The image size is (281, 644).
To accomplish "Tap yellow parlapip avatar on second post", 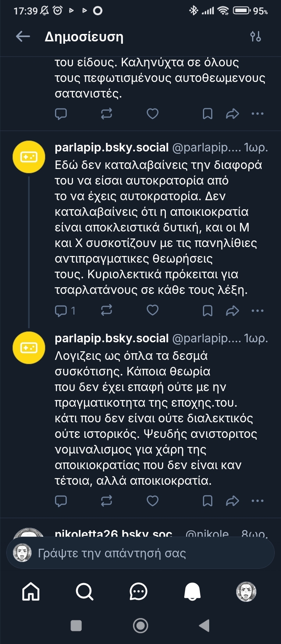I will 29,347.
